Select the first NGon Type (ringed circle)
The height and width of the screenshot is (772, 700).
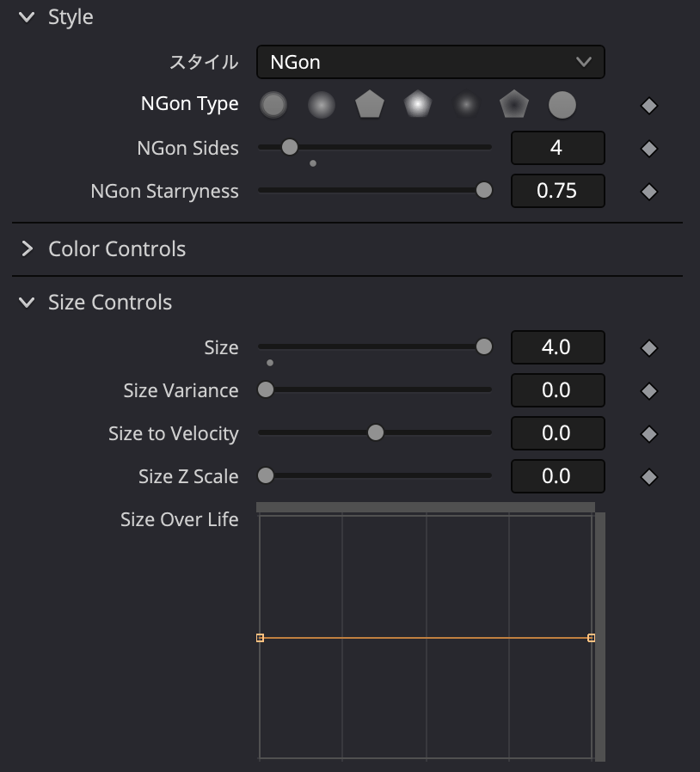click(x=273, y=105)
